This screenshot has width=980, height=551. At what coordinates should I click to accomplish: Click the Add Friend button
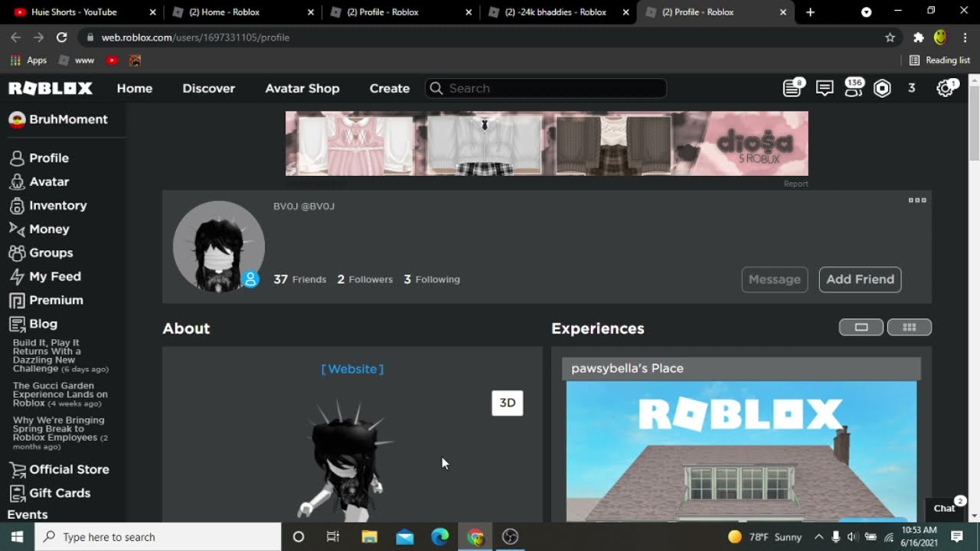click(860, 279)
